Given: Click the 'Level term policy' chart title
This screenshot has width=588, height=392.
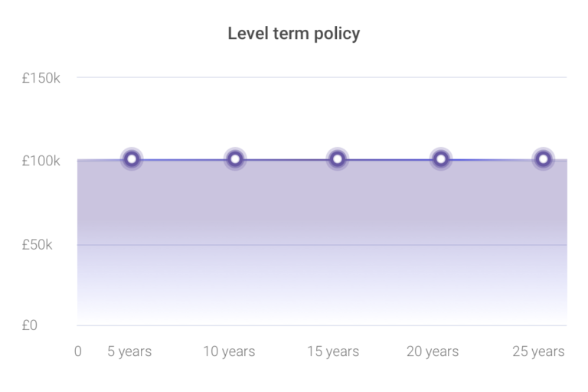Looking at the screenshot, I should point(294,34).
